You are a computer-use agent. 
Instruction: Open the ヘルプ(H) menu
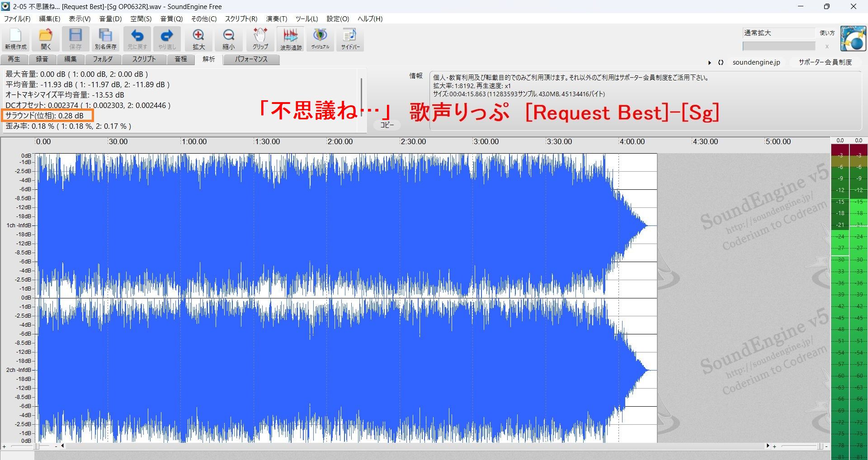370,19
